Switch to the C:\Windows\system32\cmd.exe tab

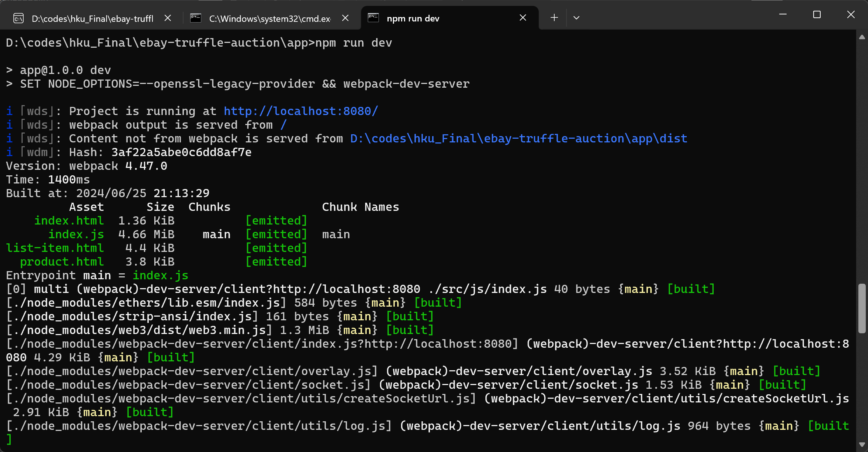269,18
